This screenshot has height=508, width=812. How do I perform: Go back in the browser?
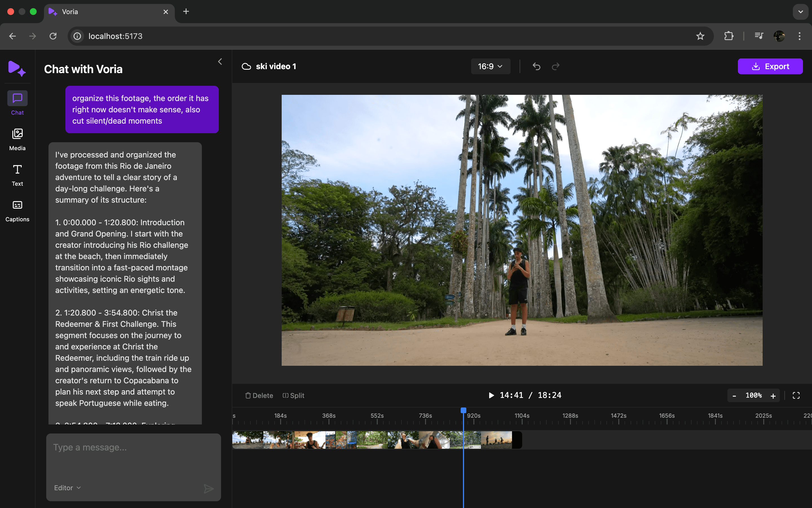(12, 36)
